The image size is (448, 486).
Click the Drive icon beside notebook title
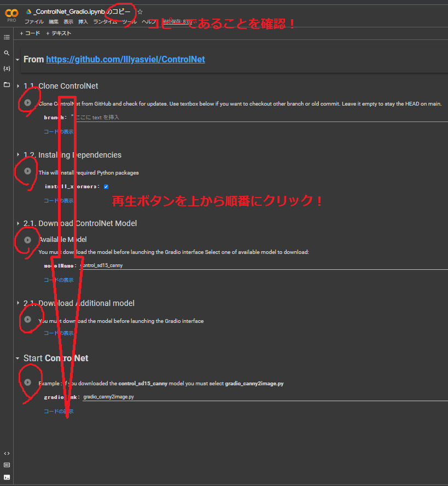click(x=29, y=12)
